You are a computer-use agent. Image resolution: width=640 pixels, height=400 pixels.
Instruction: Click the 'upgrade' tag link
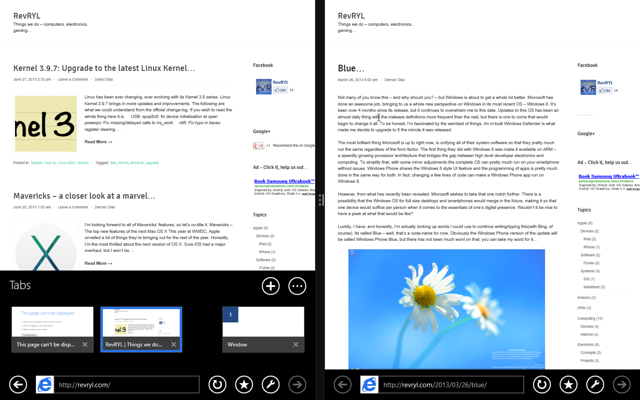click(152, 162)
